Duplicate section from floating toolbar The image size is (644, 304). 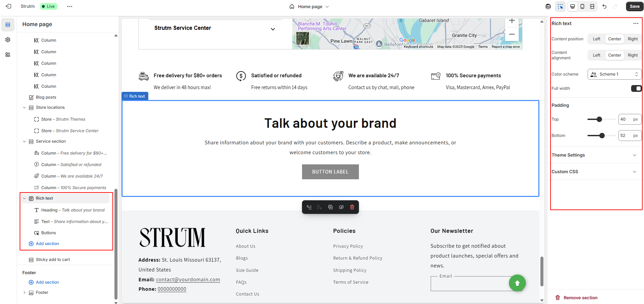[330, 207]
